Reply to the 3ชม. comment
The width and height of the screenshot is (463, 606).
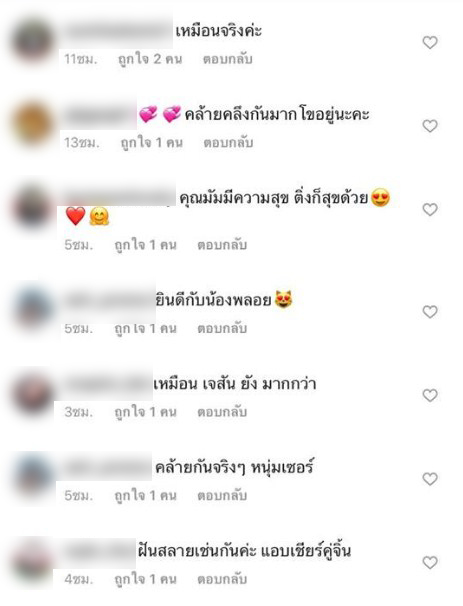coord(222,412)
